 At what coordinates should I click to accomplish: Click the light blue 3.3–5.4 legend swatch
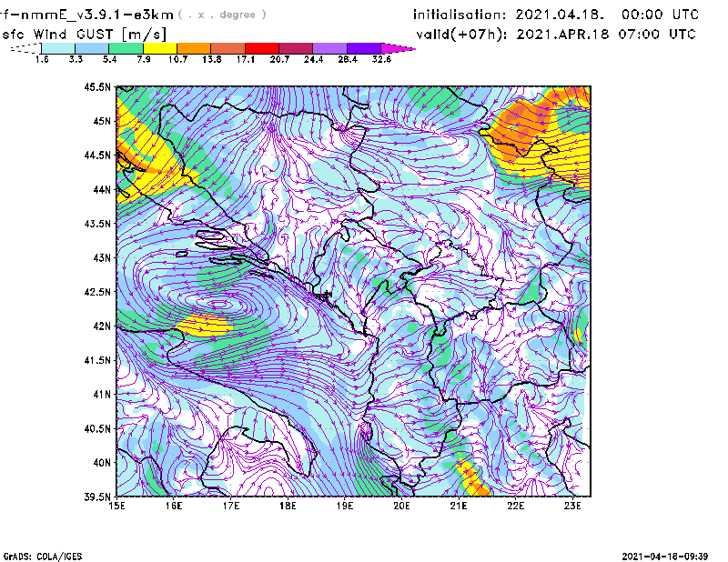tap(92, 48)
